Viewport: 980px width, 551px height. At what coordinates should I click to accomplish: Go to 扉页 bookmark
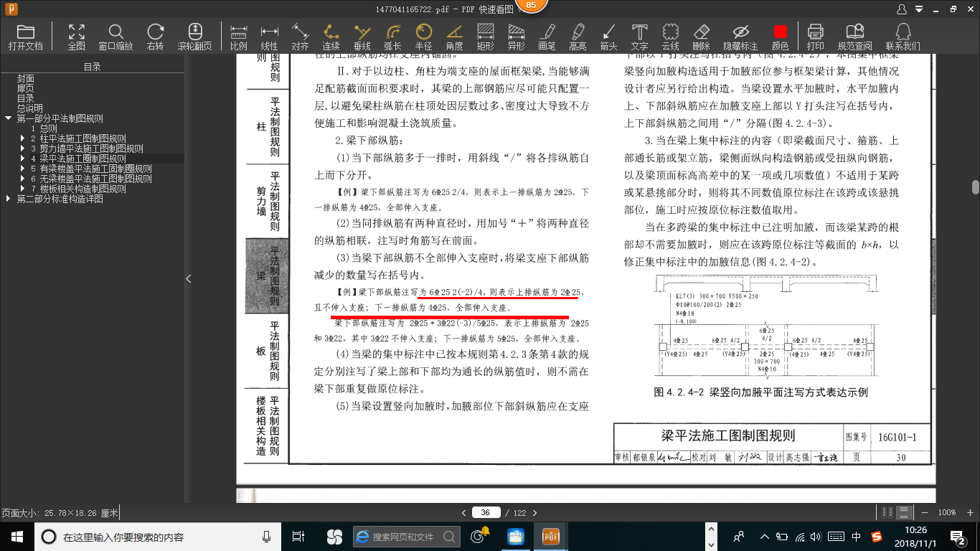[26, 88]
